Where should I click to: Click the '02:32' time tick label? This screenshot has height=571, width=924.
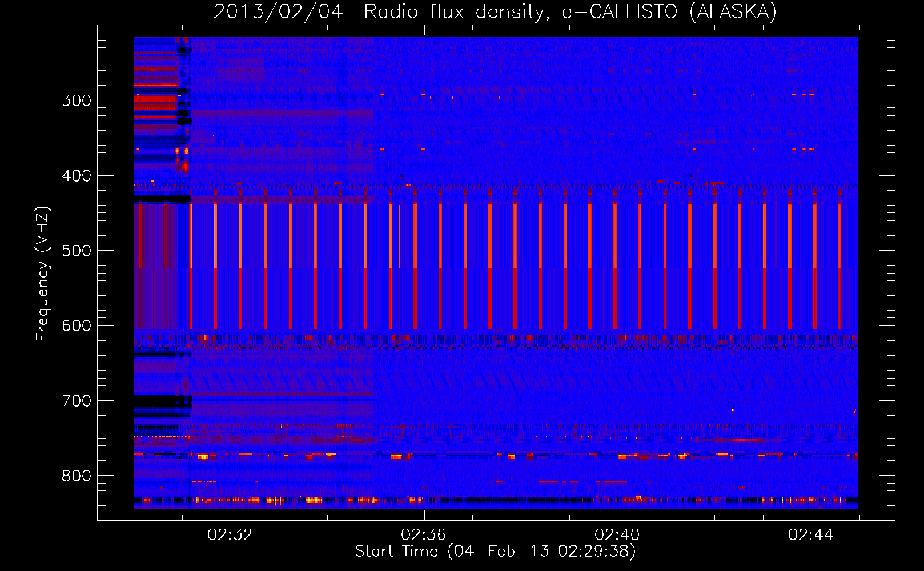(x=230, y=534)
